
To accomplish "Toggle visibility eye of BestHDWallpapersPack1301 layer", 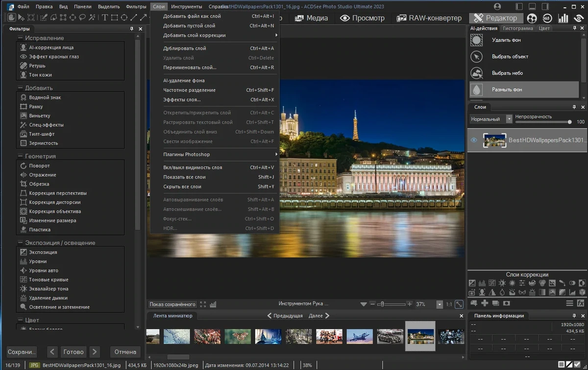I will 474,140.
